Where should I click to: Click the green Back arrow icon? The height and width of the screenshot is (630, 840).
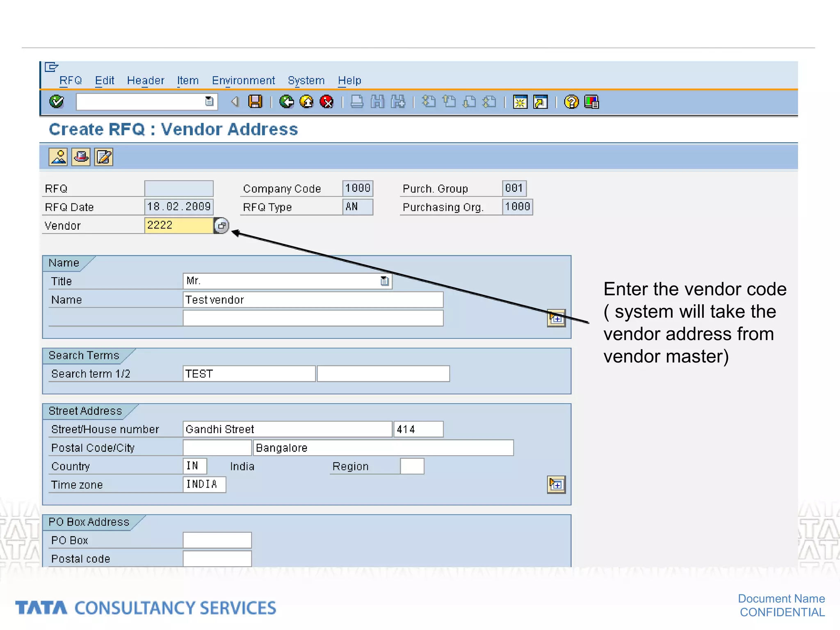[287, 101]
